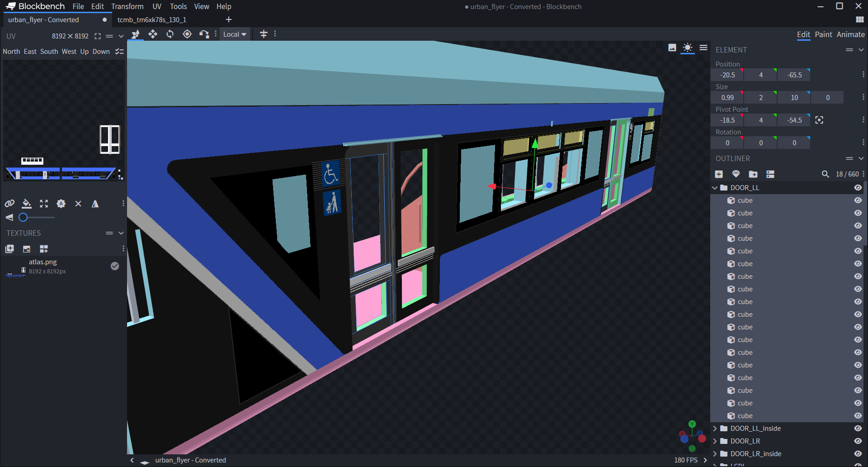
Task: Switch to Paint mode
Action: [823, 34]
